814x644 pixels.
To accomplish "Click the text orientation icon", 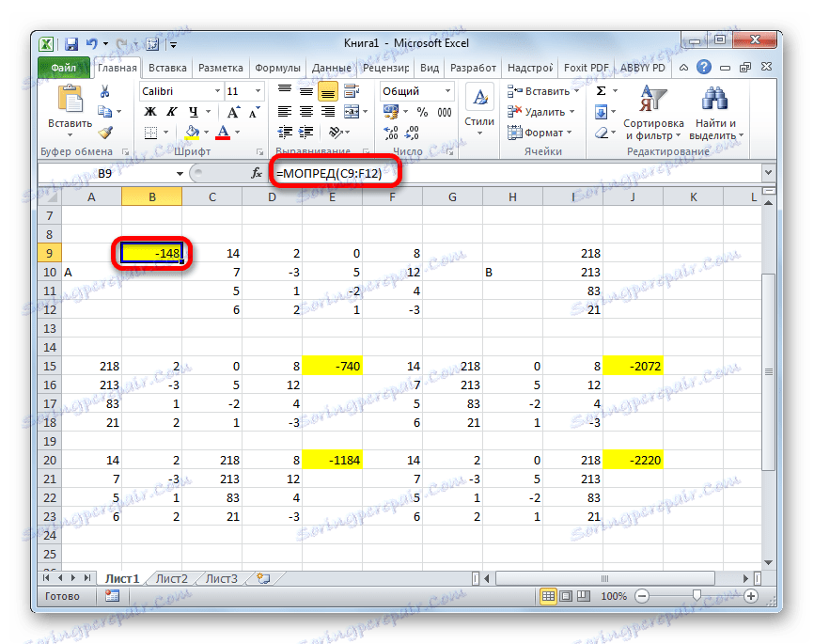I will [336, 133].
